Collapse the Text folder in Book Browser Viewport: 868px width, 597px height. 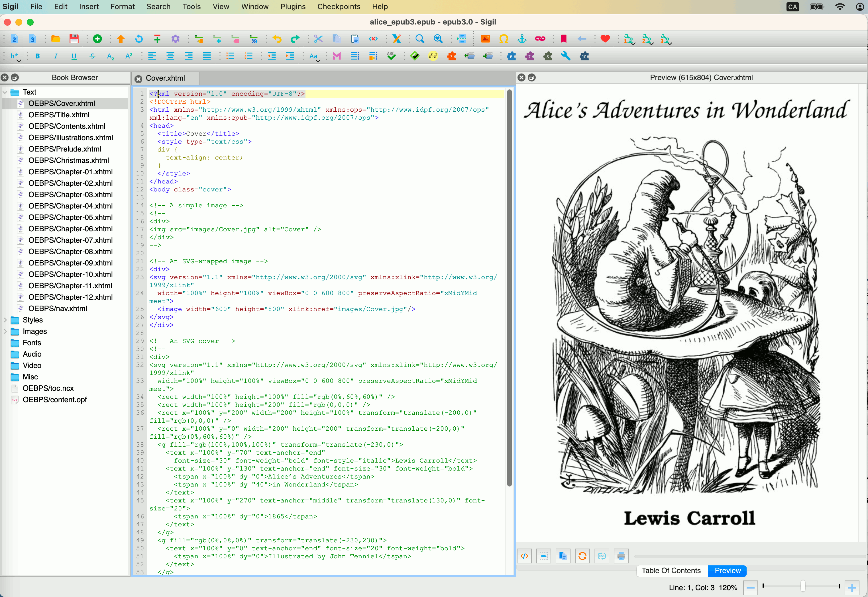[5, 92]
